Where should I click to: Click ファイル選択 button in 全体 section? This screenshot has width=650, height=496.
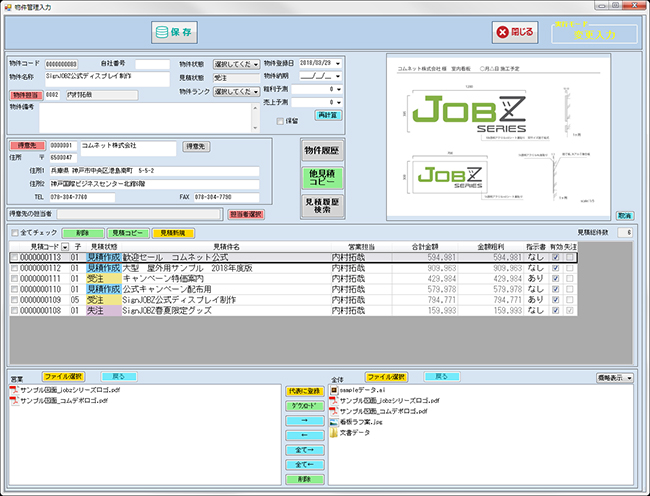[386, 377]
